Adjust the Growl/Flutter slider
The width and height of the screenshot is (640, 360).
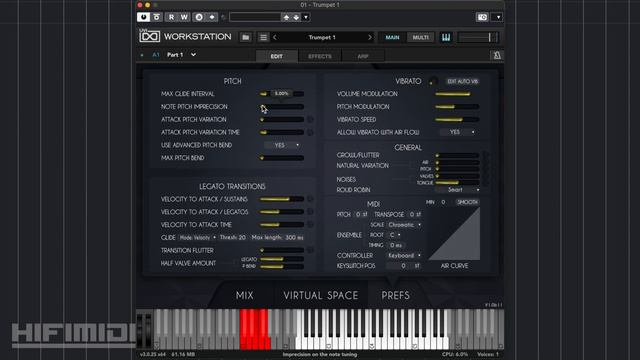pyautogui.click(x=457, y=155)
